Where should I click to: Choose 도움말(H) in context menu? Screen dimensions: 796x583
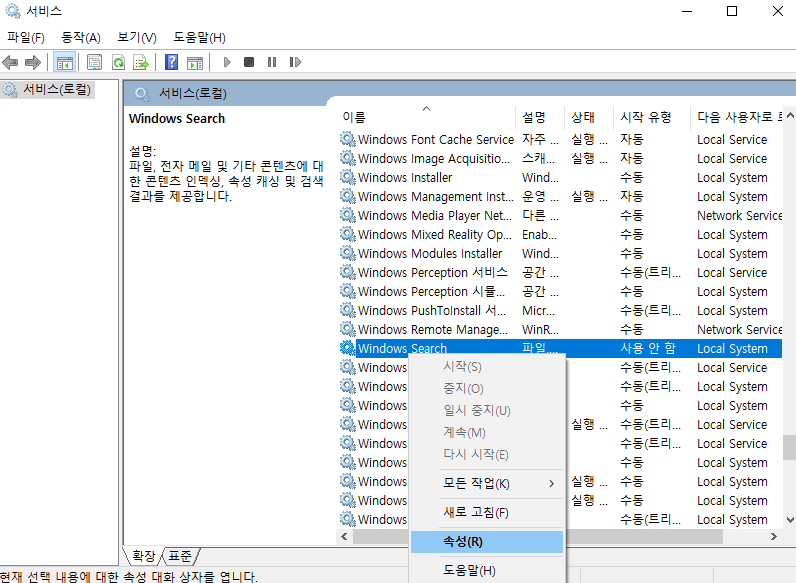coord(487,571)
